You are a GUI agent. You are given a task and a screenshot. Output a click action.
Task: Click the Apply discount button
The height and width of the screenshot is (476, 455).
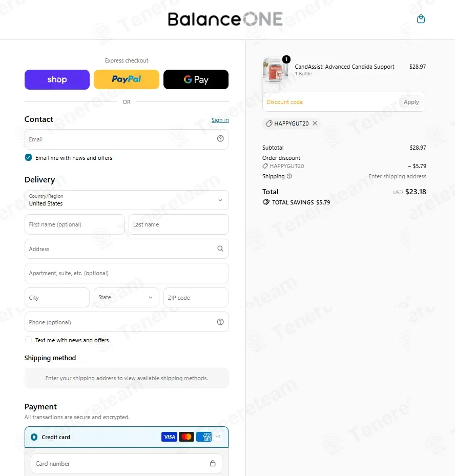pyautogui.click(x=411, y=102)
